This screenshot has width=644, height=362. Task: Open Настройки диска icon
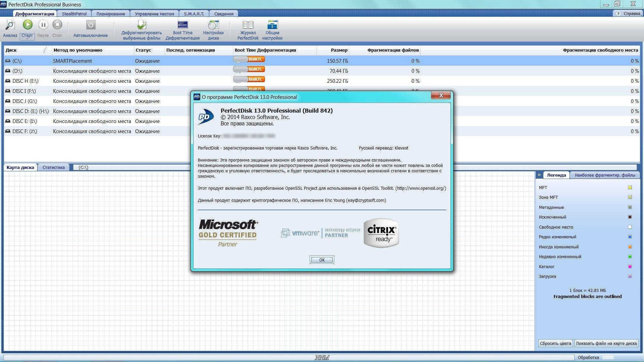(213, 25)
